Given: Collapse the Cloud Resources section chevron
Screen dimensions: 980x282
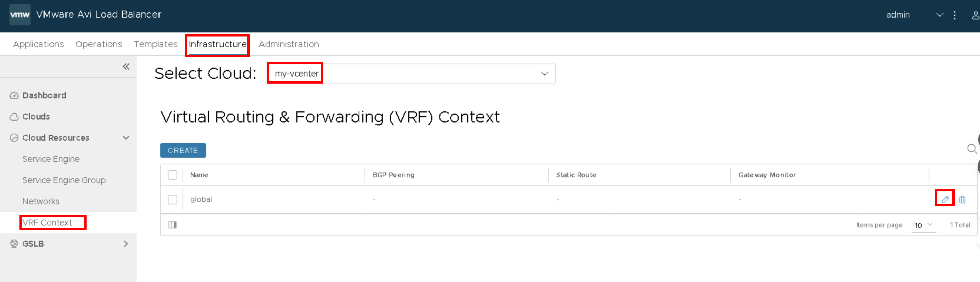Looking at the screenshot, I should tap(126, 138).
